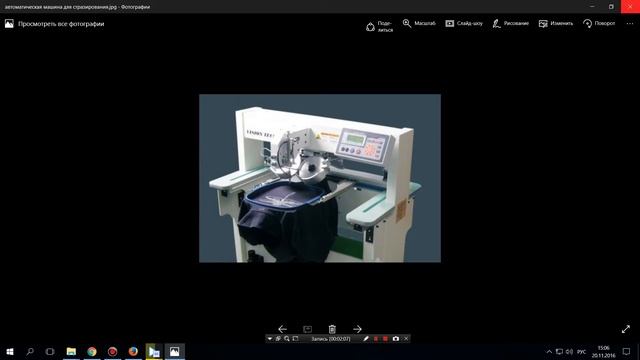
Task: Open 'Просмотреть все фотографии' collection view
Action: [55, 24]
